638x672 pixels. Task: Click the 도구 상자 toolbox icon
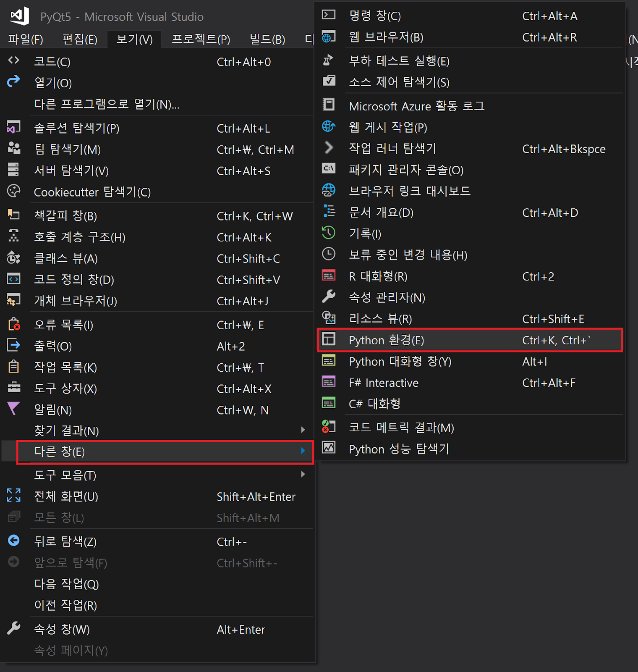coord(13,387)
